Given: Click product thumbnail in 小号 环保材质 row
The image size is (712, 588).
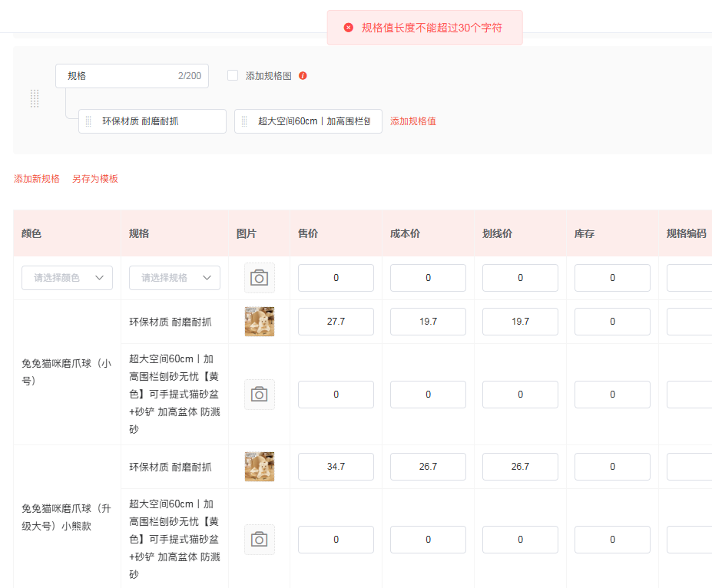Looking at the screenshot, I should (x=259, y=322).
